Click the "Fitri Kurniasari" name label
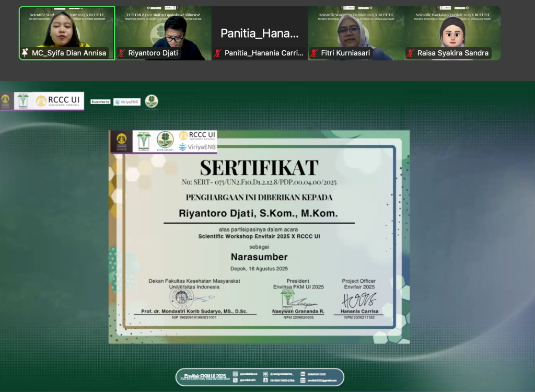The height and width of the screenshot is (392, 535). pos(345,53)
